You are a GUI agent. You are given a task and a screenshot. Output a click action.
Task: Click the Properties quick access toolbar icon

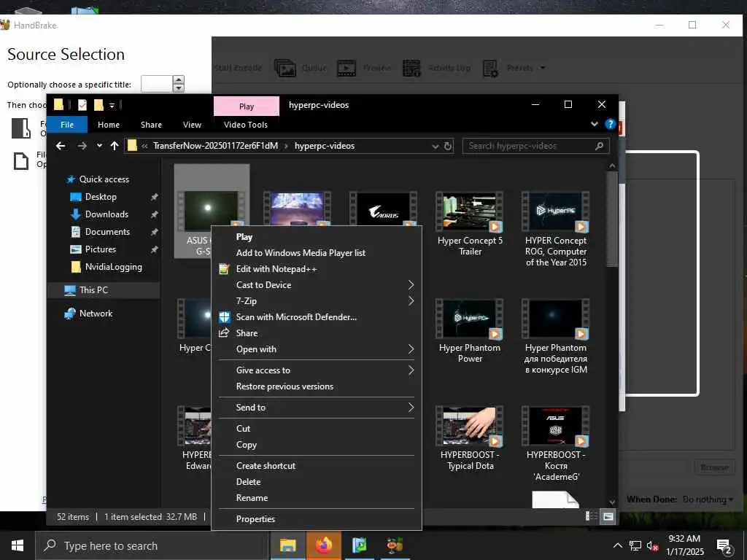82,105
